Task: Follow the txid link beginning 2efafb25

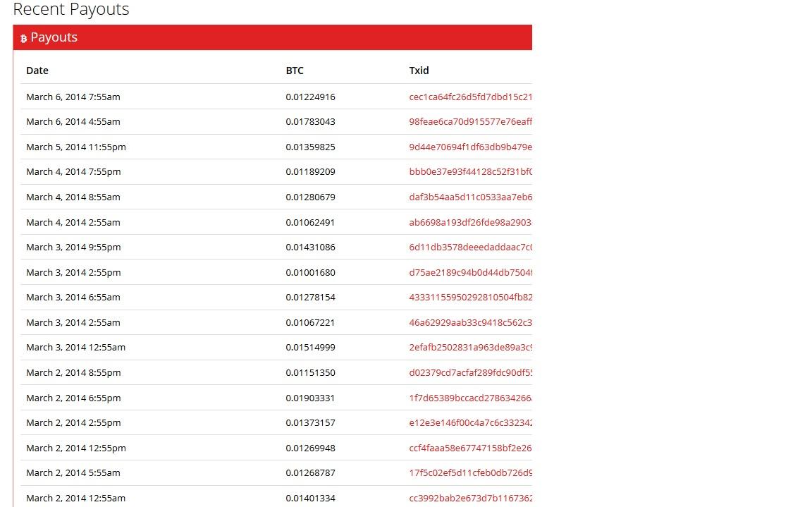Action: [470, 347]
